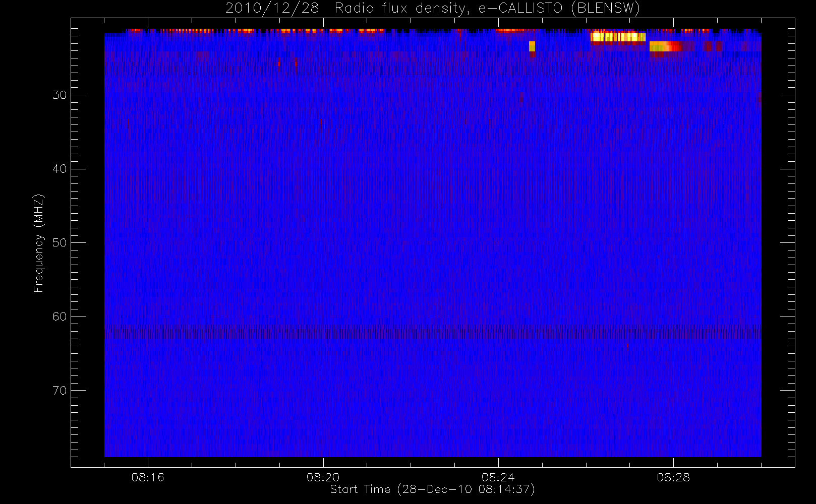This screenshot has width=816, height=504.
Task: Click the plot title "Radio flux density, e-CALLISTO (BLENSW)"
Action: click(487, 8)
